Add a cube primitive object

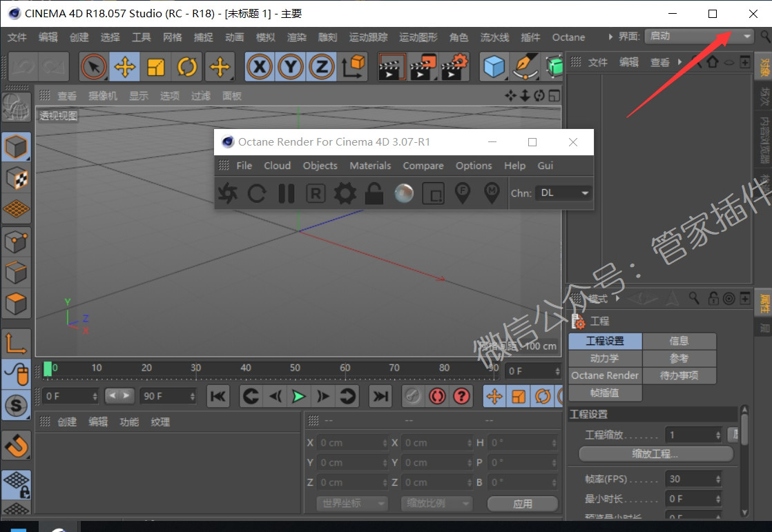(x=494, y=66)
